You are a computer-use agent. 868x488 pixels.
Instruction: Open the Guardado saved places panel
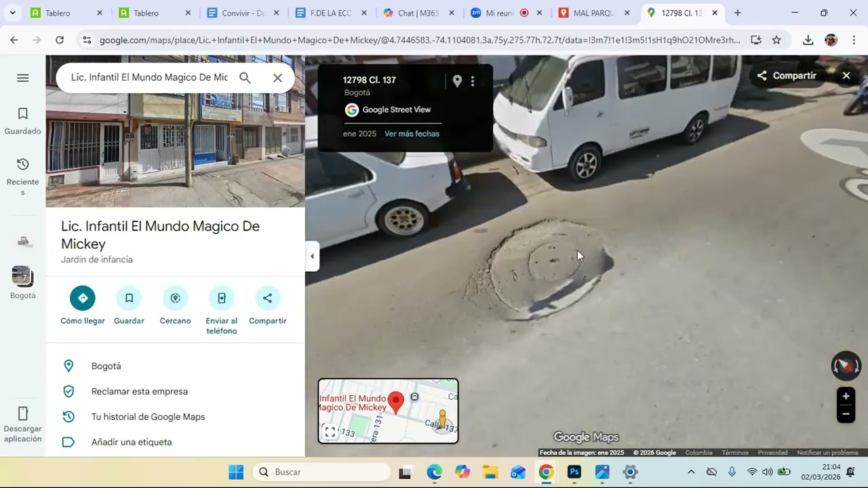[22, 121]
